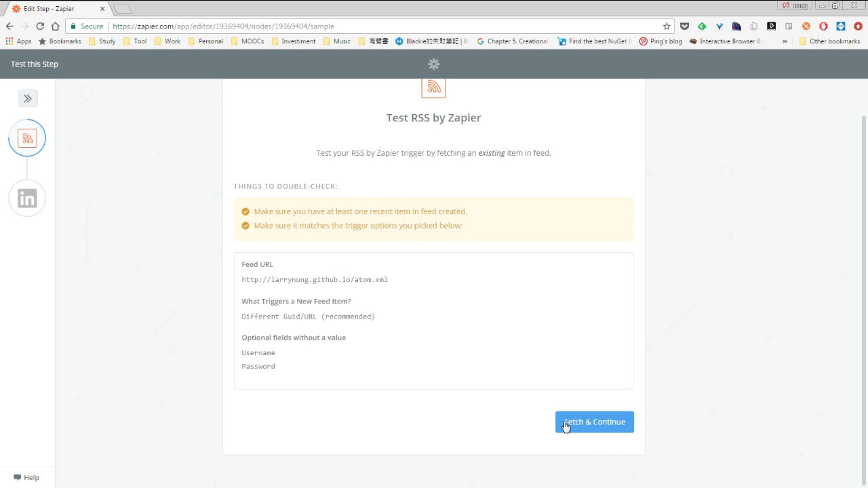Click the 'Password' optional field text
Screen dimensions: 868x488
258,367
